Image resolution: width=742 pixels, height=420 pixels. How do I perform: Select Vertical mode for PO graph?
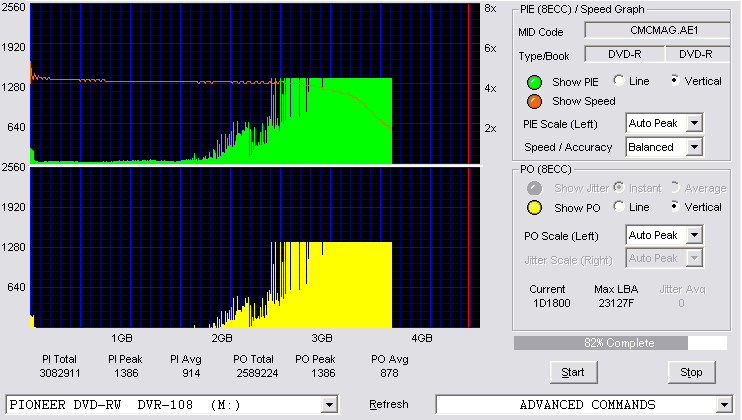tap(675, 206)
